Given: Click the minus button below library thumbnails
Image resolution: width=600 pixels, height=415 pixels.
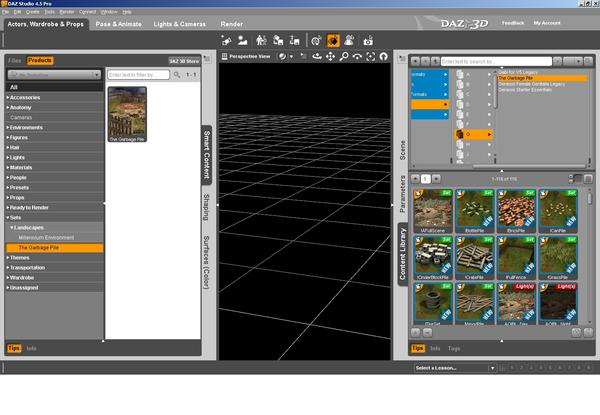Looking at the screenshot, I should (x=427, y=333).
